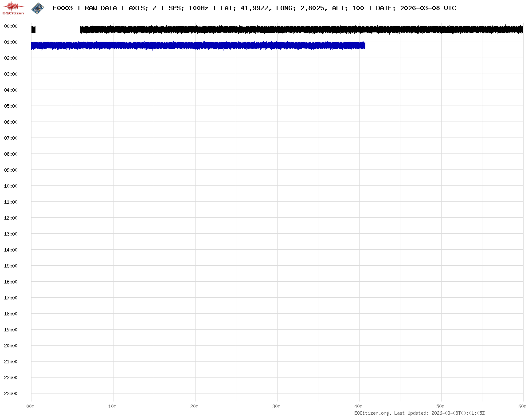Click the DATE: 2026-03-08 UTC header text
This screenshot has height=417, width=532.
point(416,8)
